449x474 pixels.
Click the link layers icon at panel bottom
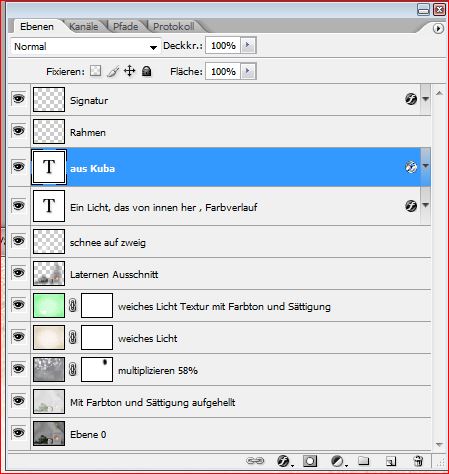(x=255, y=461)
